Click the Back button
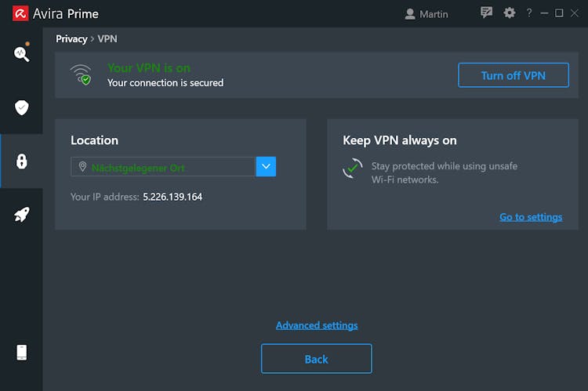This screenshot has width=588, height=391. point(317,359)
